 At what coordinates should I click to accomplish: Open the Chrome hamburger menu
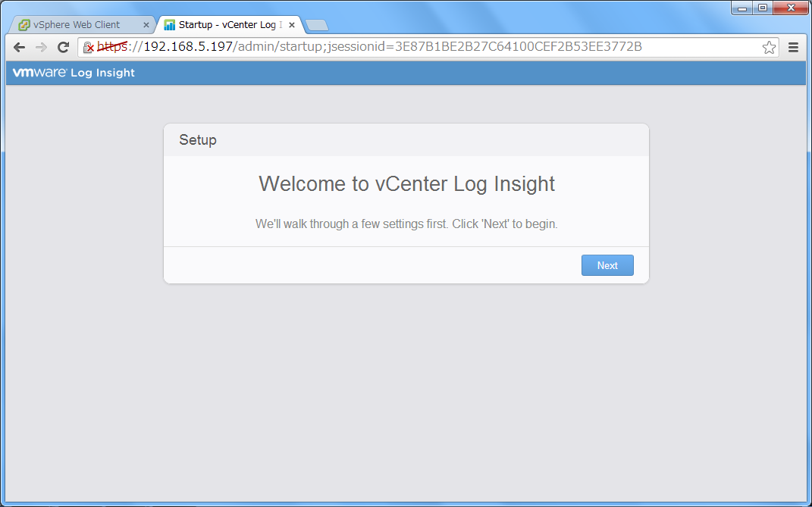click(x=793, y=48)
